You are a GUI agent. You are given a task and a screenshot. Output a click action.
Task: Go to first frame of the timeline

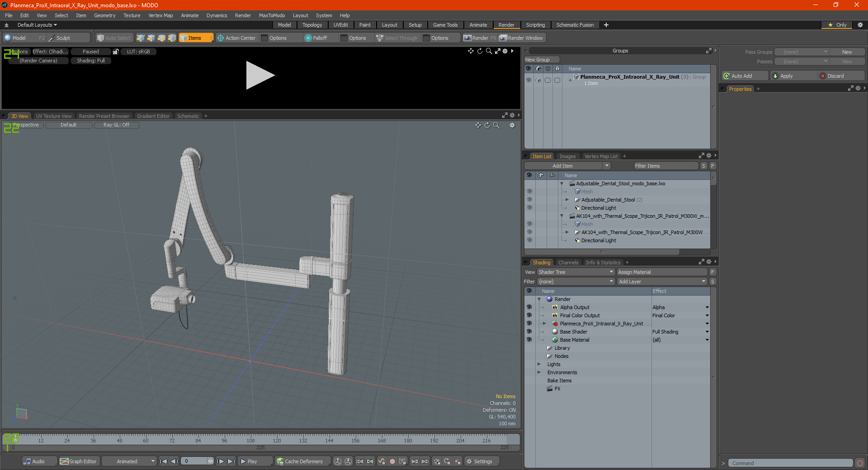click(164, 461)
